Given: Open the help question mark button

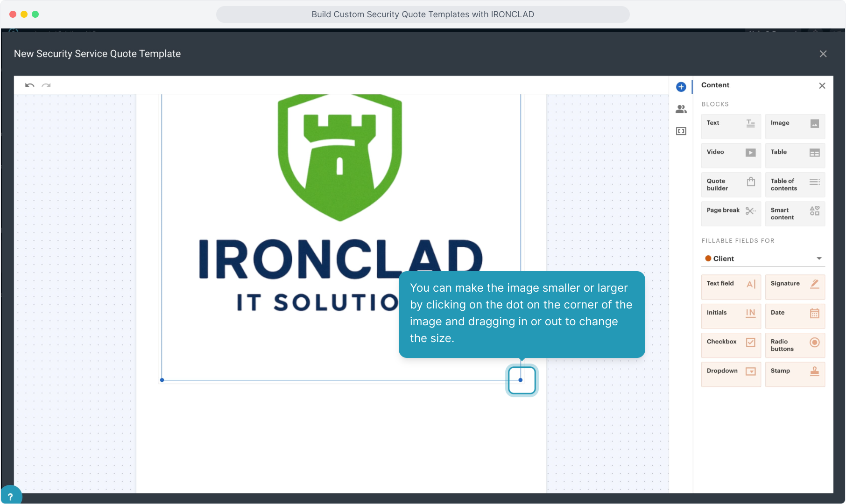Looking at the screenshot, I should coord(10,497).
